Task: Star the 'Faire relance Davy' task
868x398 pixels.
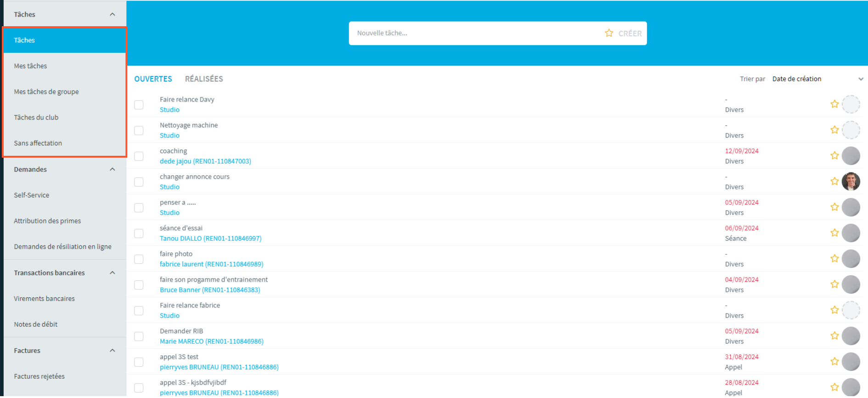Action: 834,104
